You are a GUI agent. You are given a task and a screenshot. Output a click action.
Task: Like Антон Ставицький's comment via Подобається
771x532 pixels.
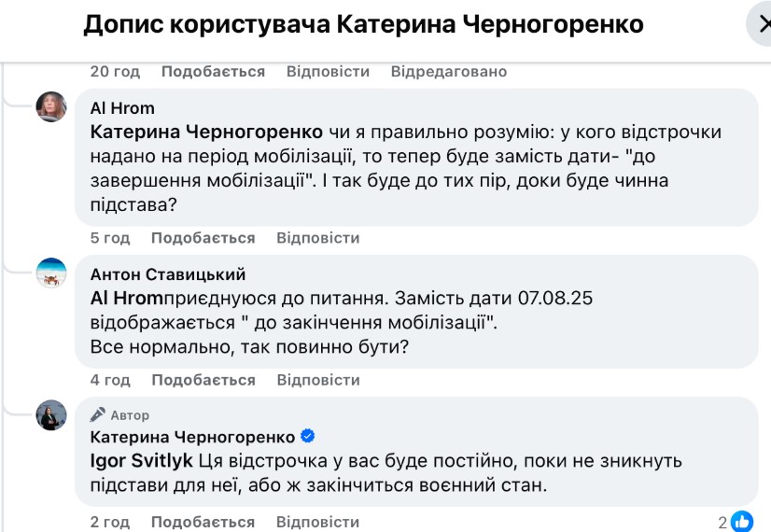pos(203,380)
